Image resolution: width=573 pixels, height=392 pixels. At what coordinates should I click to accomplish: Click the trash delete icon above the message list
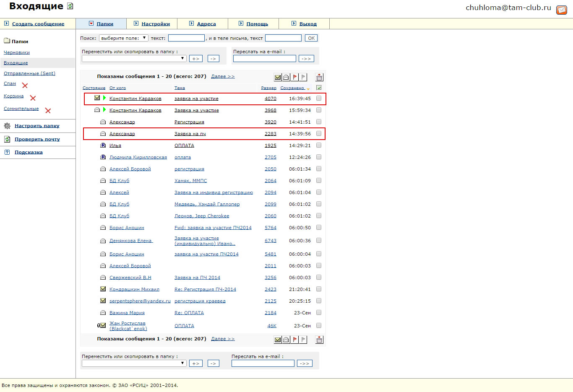click(x=319, y=77)
